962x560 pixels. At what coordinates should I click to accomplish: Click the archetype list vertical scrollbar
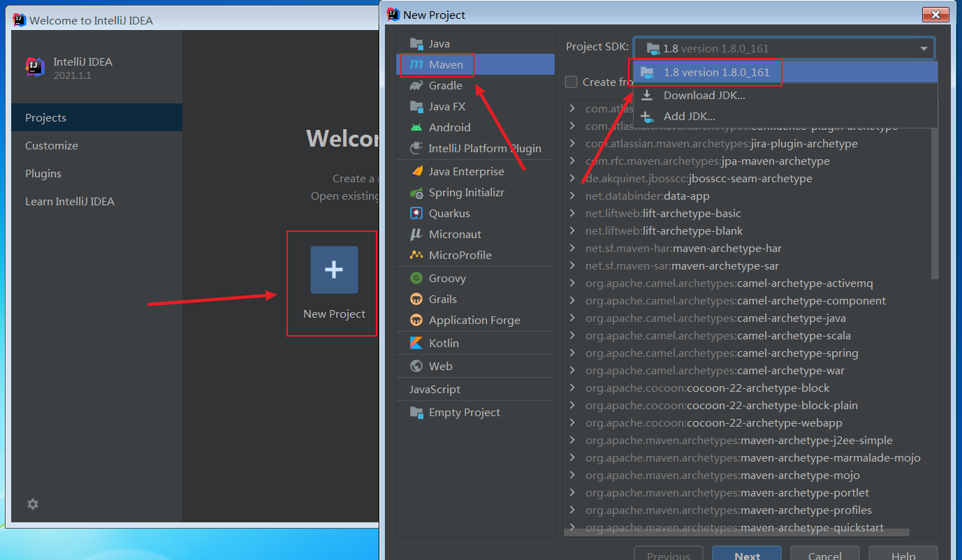coord(935,202)
